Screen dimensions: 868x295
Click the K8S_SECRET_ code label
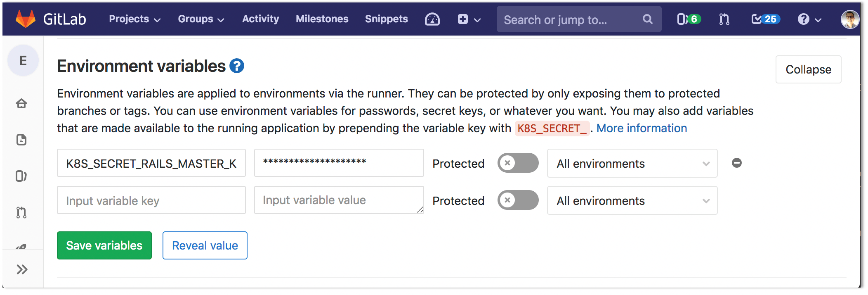pyautogui.click(x=552, y=128)
